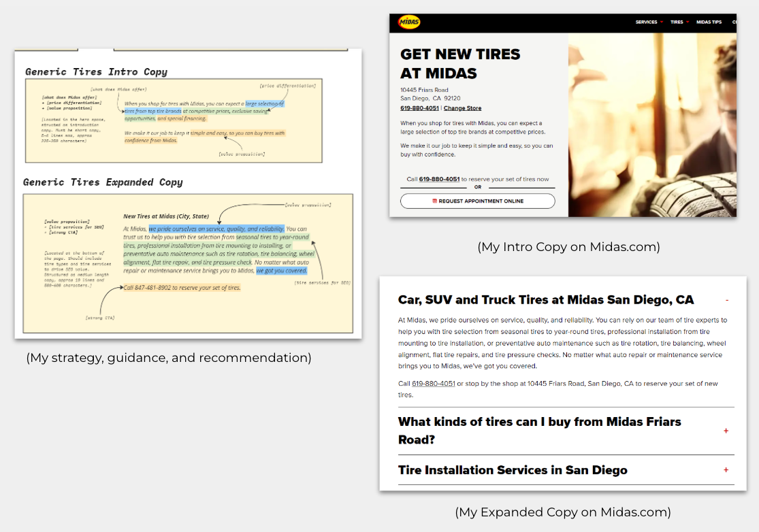
Task: Click 'Car, SUV and Truck Tires at Midas' heading
Action: (545, 300)
